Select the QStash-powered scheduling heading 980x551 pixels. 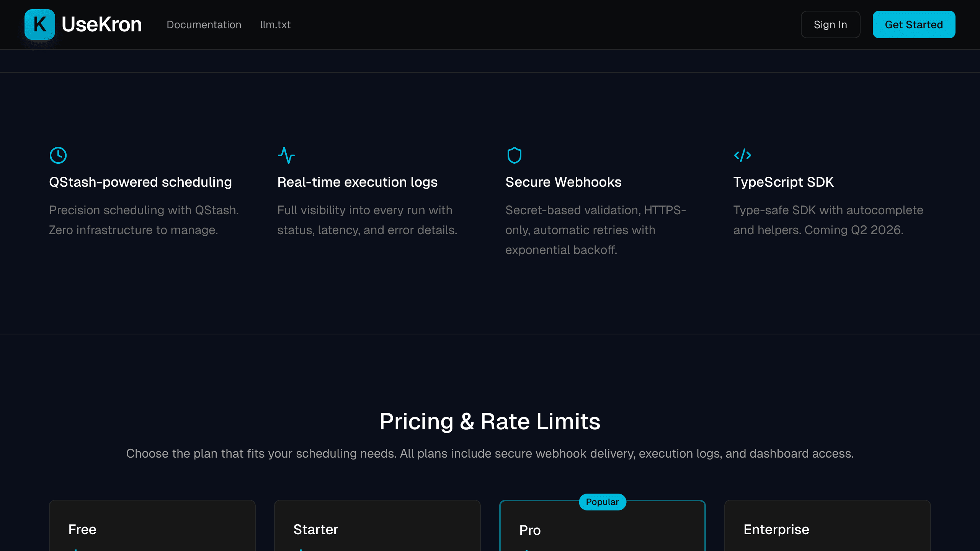pyautogui.click(x=140, y=182)
